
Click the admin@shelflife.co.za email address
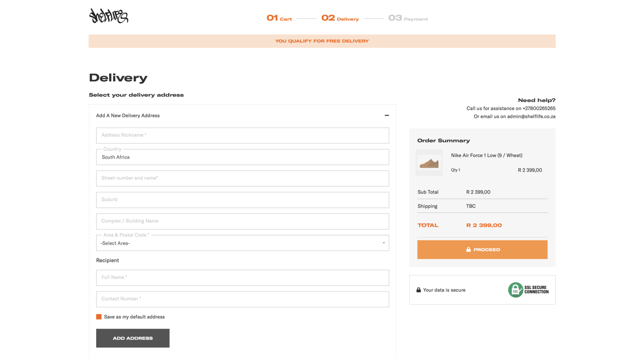click(x=531, y=117)
